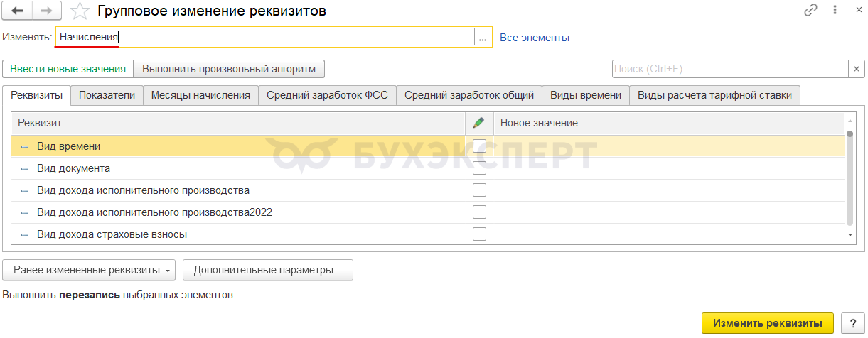Screen dimensions: 868x338
Task: Go forward with the right arrow button
Action: point(46,11)
